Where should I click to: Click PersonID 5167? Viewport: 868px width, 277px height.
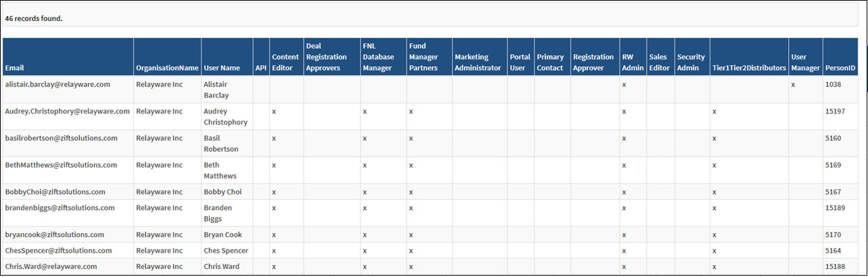[x=833, y=192]
